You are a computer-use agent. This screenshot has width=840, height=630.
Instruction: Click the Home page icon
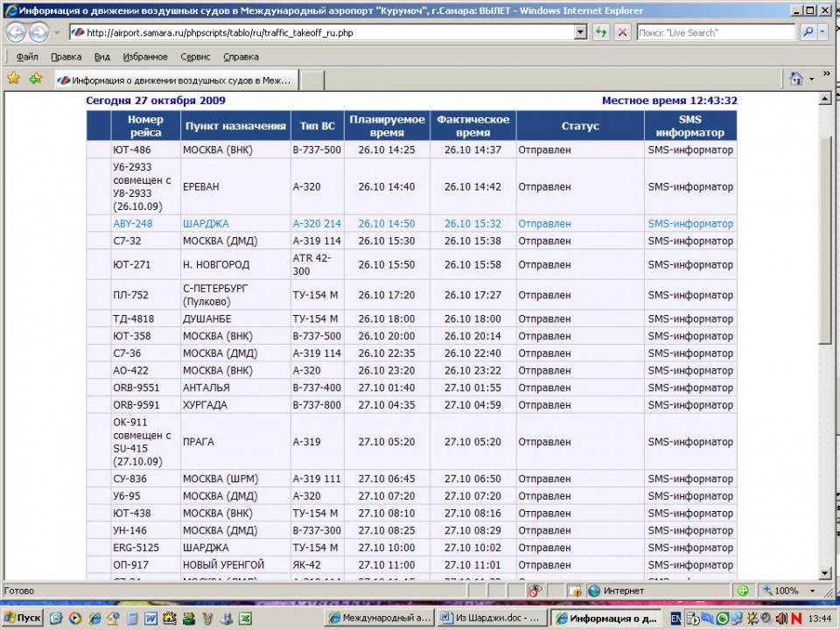tap(796, 79)
